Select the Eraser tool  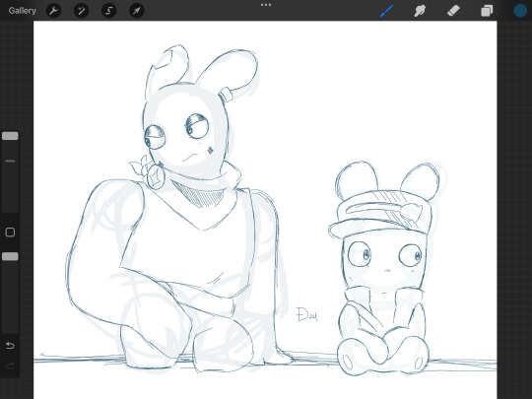point(453,11)
